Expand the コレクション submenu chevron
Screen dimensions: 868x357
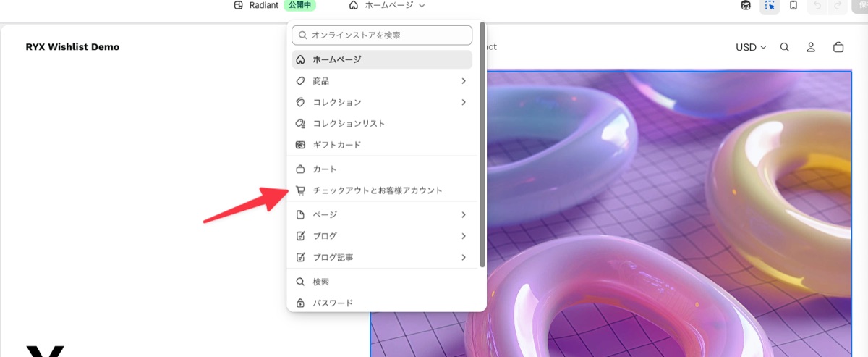(464, 102)
